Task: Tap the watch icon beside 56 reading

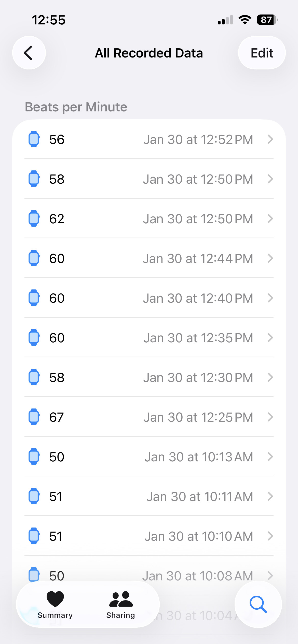Action: point(34,139)
